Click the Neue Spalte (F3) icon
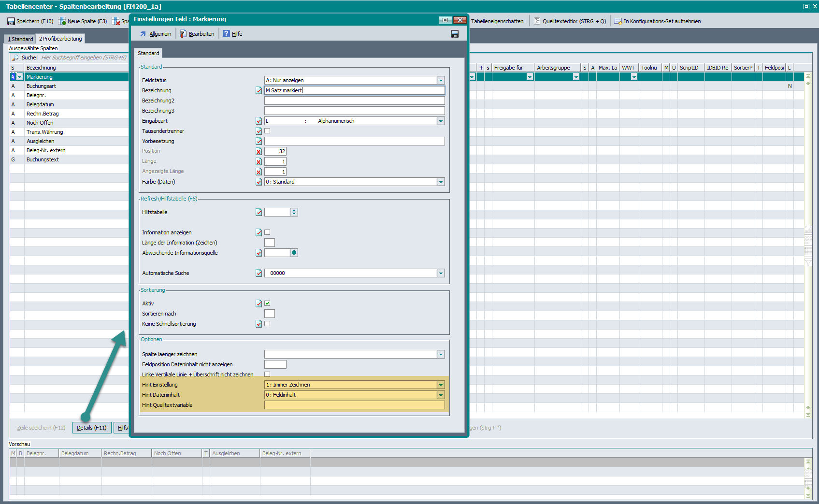The width and height of the screenshot is (819, 504). coord(62,21)
